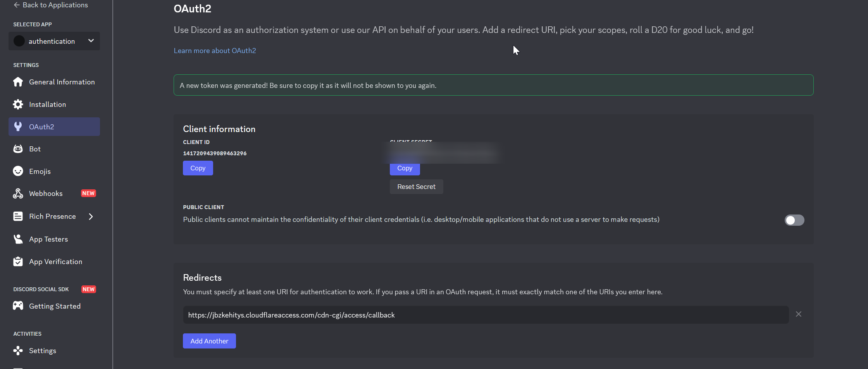Viewport: 868px width, 369px height.
Task: Copy the Client ID
Action: 198,168
